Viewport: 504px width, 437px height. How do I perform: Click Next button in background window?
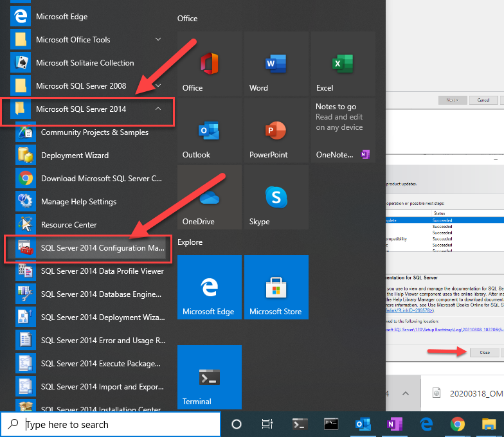click(453, 100)
